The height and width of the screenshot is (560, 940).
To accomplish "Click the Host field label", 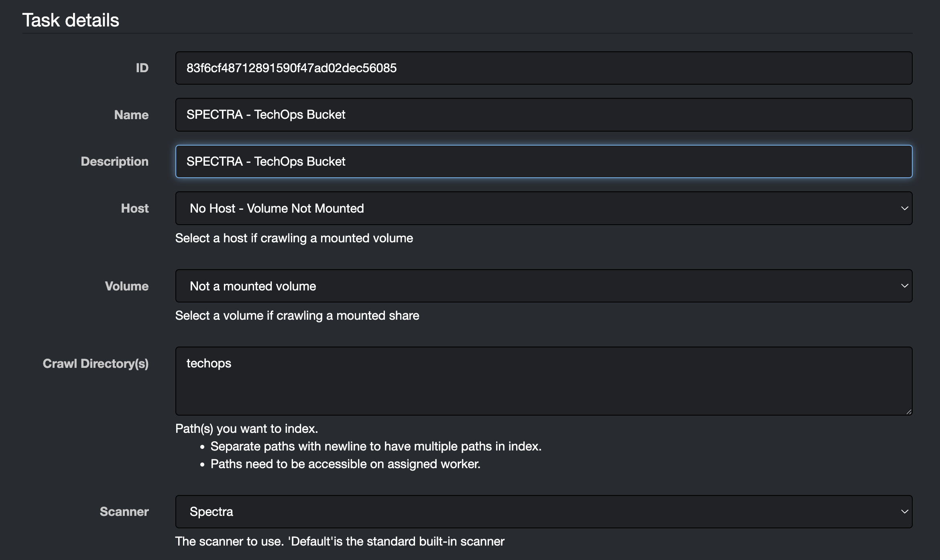I will [135, 208].
